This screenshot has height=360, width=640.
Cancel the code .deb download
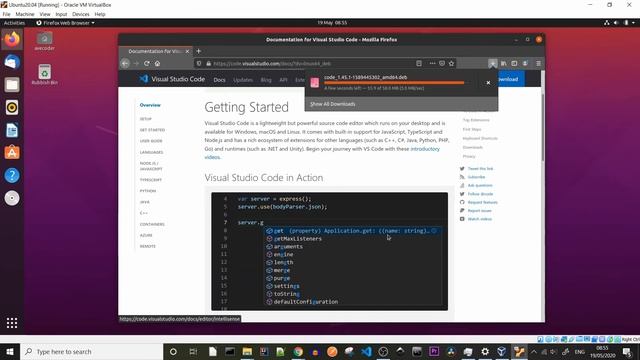488,82
